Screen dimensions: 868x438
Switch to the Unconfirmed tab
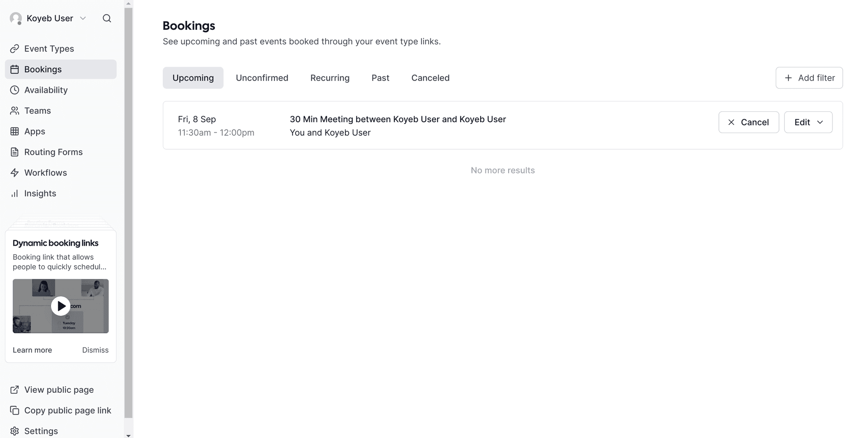262,78
